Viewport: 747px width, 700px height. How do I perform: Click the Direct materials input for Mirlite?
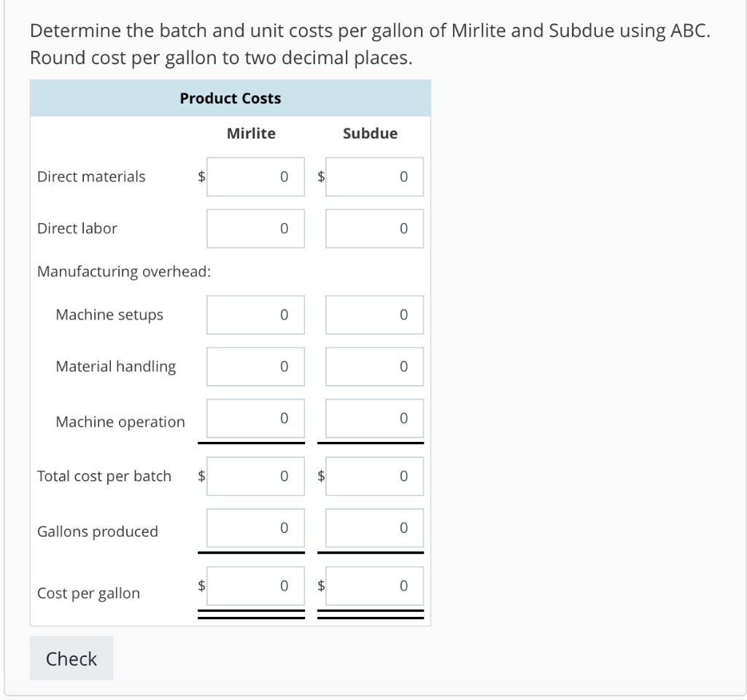tap(255, 176)
